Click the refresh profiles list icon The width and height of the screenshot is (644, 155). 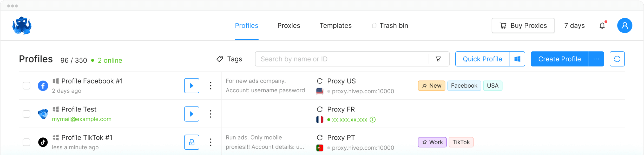click(617, 59)
